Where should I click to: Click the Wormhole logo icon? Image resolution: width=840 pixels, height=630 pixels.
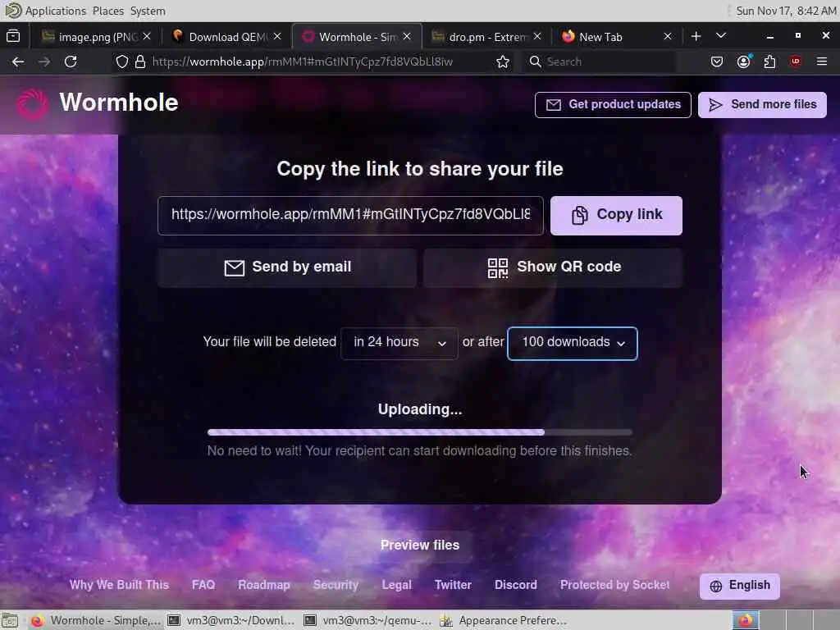[32, 103]
